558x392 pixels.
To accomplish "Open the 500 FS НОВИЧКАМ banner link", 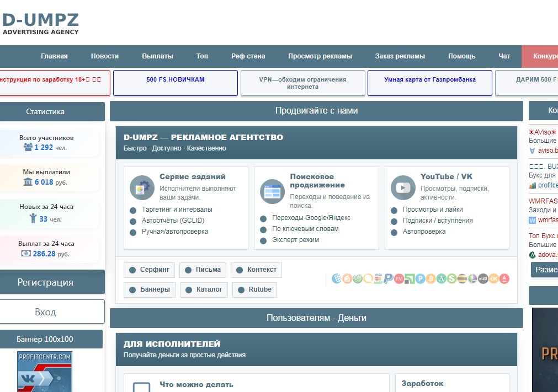I will click(x=175, y=80).
